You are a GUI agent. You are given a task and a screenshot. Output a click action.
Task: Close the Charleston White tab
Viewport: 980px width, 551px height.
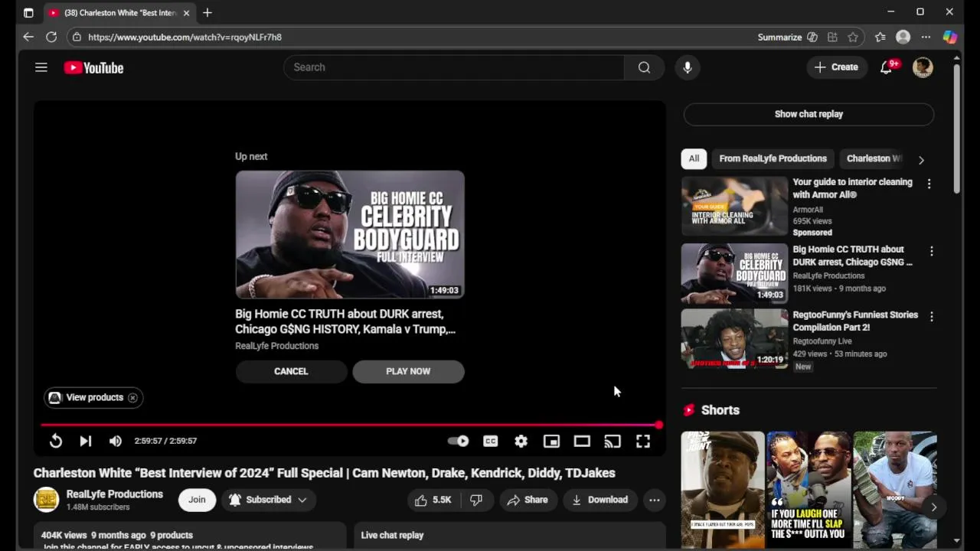[186, 13]
